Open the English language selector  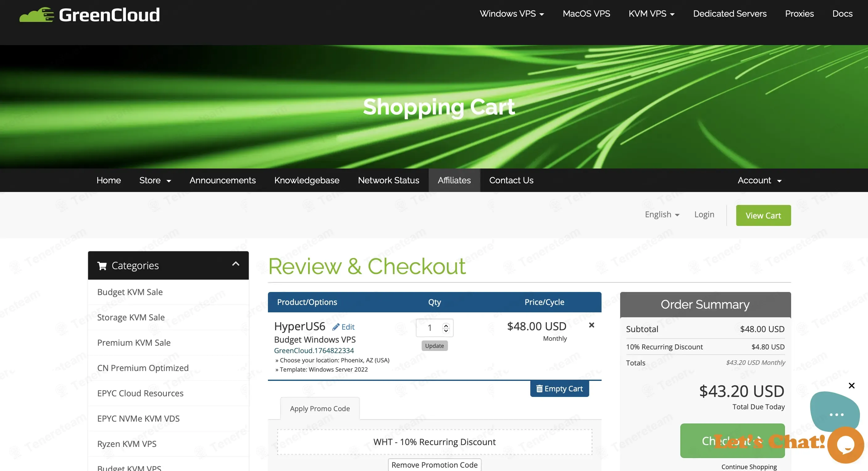[x=662, y=215]
